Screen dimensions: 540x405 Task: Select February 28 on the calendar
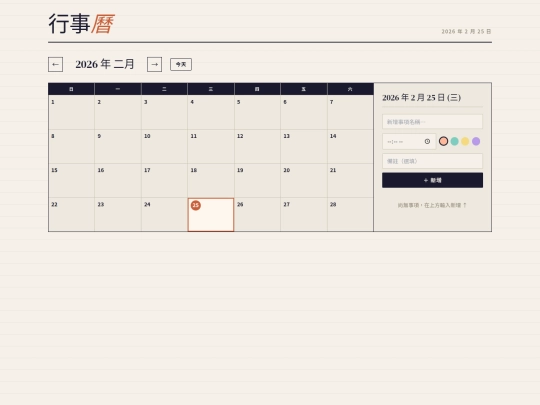coord(350,215)
